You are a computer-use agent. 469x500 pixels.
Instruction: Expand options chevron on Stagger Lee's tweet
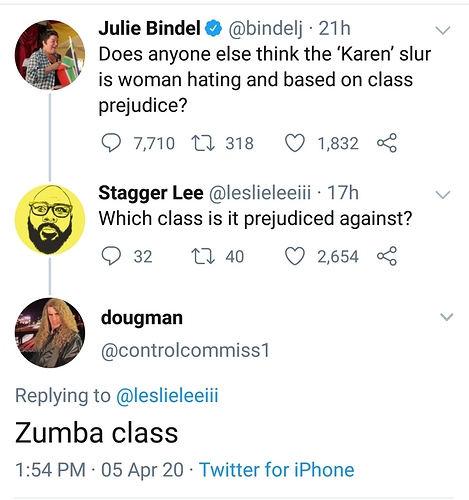[x=443, y=194]
